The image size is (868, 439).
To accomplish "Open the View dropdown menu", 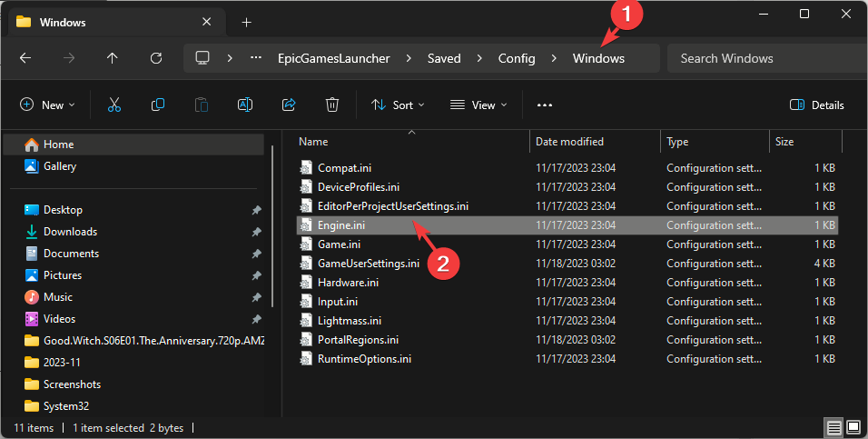I will tap(478, 105).
